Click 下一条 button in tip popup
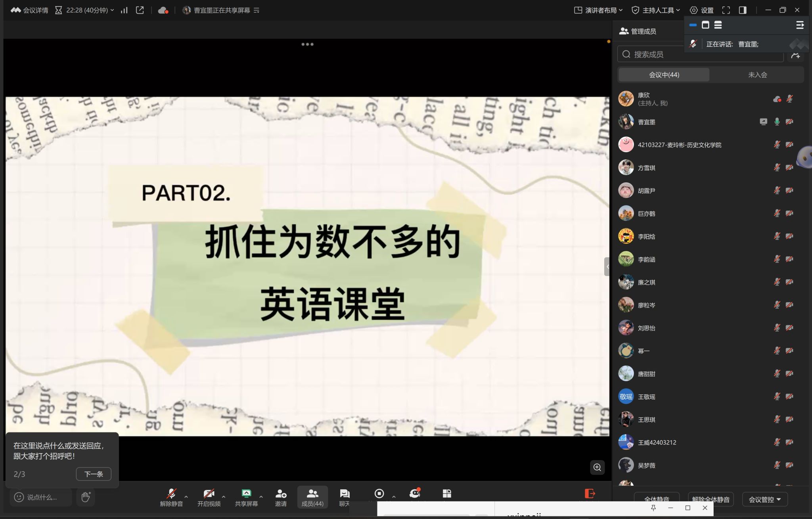 tap(94, 474)
